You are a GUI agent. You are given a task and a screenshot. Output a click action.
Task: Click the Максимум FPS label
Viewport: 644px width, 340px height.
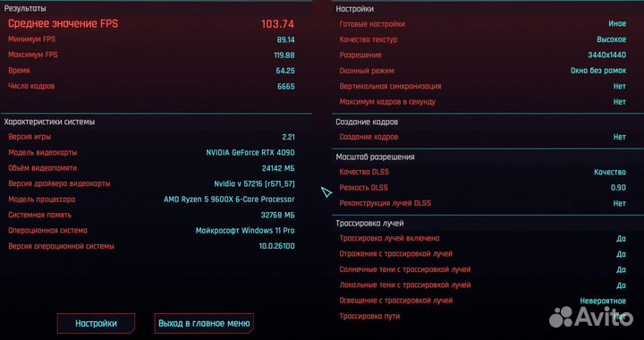click(33, 55)
